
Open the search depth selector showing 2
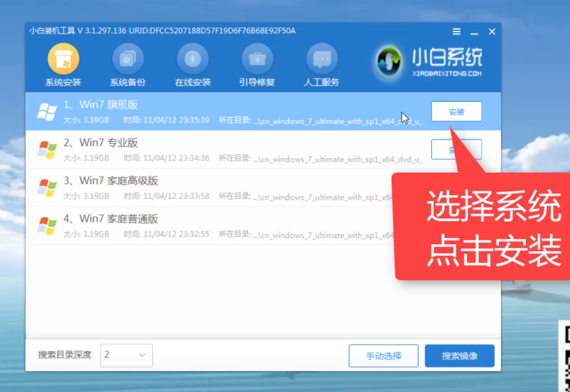[126, 355]
